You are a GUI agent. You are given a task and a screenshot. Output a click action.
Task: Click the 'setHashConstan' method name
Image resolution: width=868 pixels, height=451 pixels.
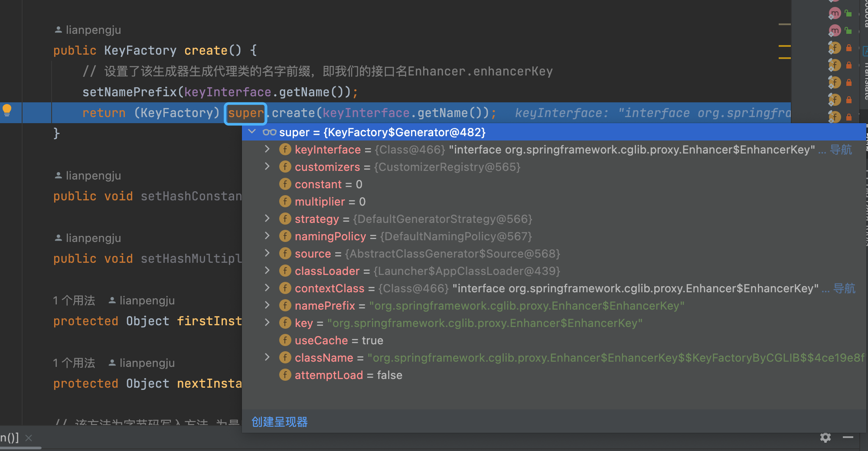pos(191,196)
